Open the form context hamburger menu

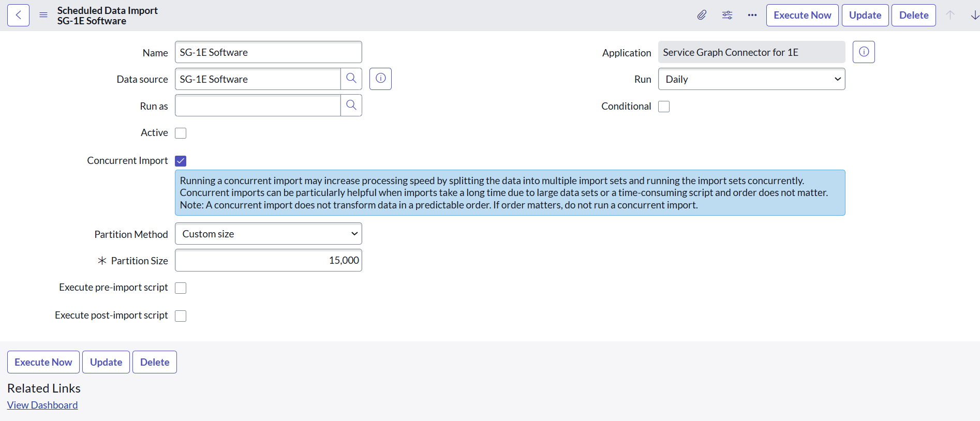pos(43,16)
